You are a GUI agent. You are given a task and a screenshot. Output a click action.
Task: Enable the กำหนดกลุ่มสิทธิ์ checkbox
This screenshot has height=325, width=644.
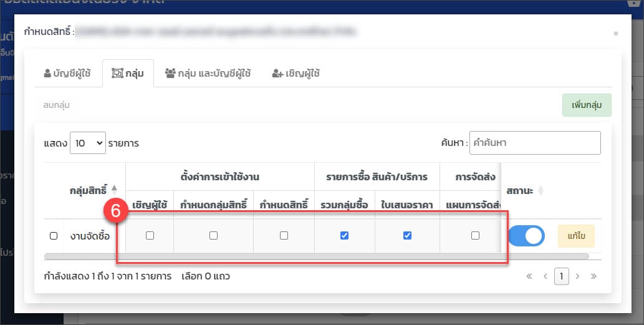click(213, 236)
